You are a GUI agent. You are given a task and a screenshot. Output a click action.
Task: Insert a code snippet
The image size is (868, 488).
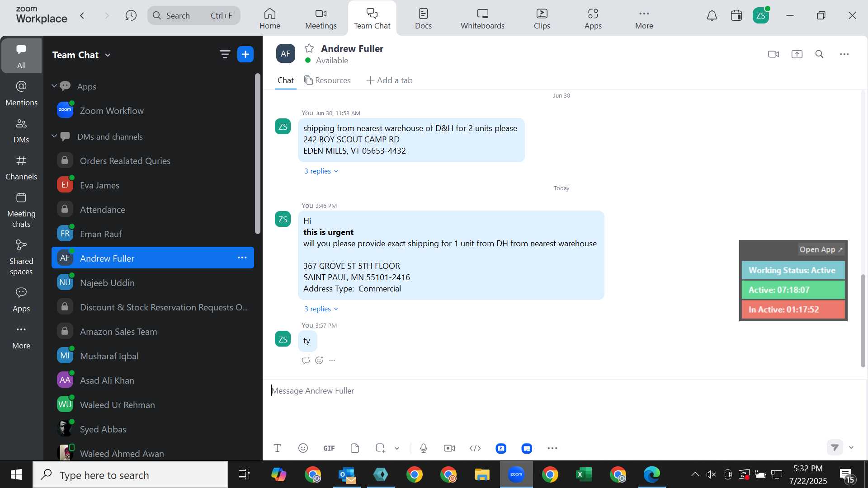tap(475, 448)
